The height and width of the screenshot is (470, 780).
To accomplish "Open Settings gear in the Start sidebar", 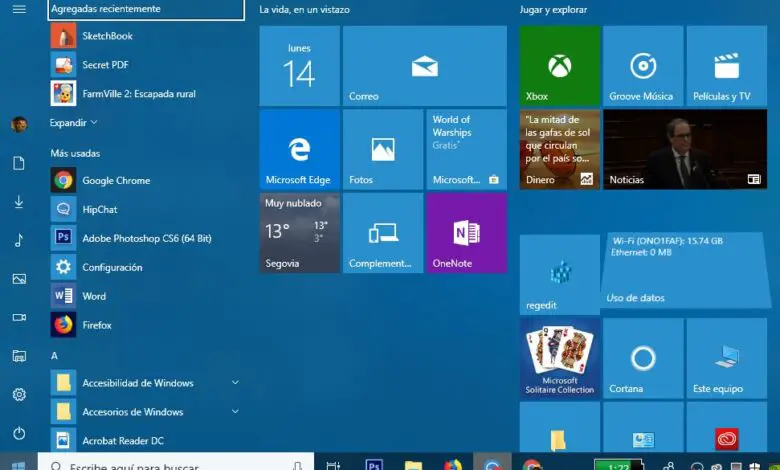I will click(x=19, y=395).
